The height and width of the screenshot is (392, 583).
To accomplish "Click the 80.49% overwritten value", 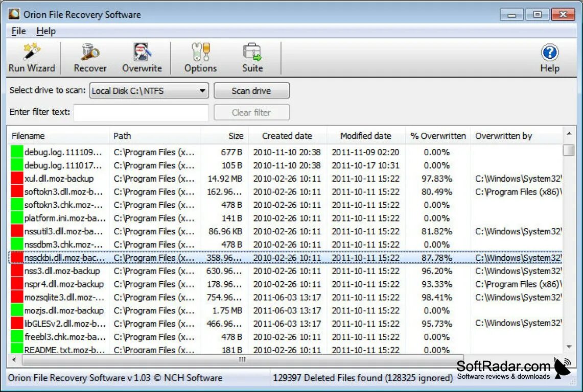I will pos(436,192).
